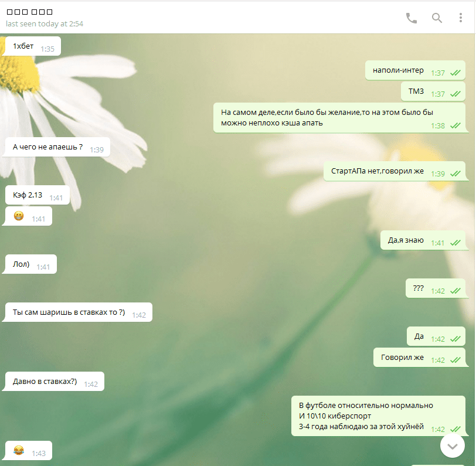This screenshot has height=466, width=476.
Task: Open the three-dot more options menu
Action: tap(461, 18)
